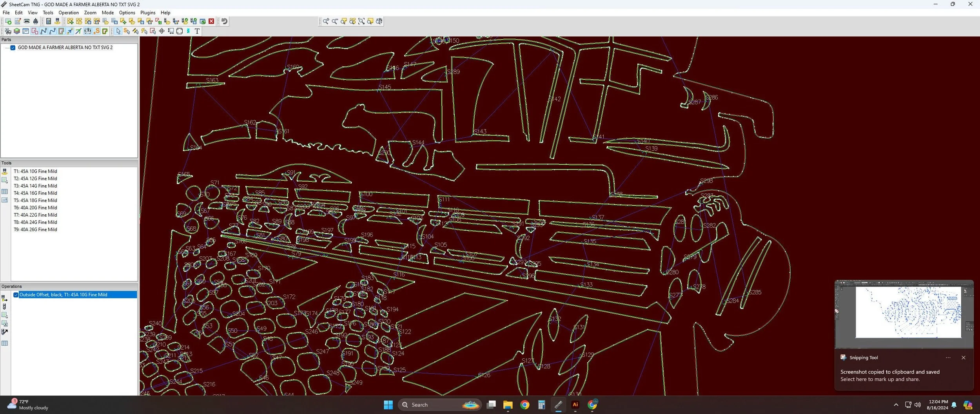Open the calculator icon in toolbar

[x=49, y=21]
